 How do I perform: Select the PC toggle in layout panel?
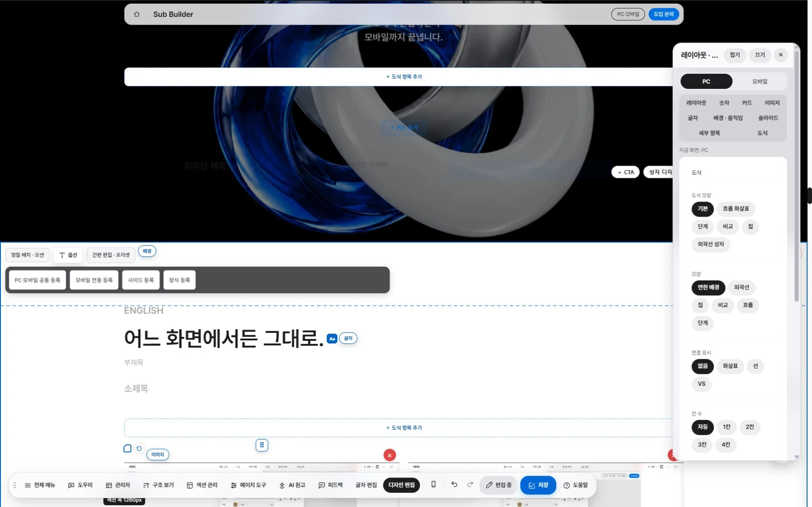[706, 81]
